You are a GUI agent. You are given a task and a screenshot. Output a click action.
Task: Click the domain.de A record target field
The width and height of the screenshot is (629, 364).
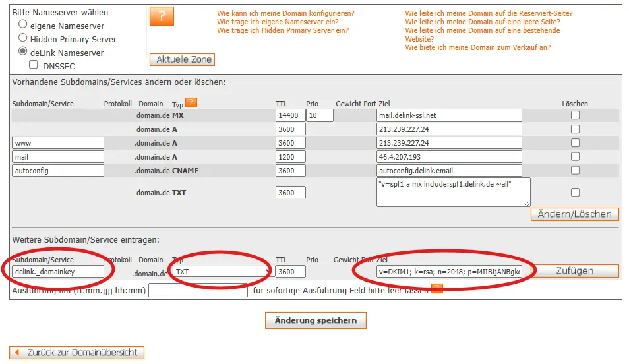pos(449,129)
